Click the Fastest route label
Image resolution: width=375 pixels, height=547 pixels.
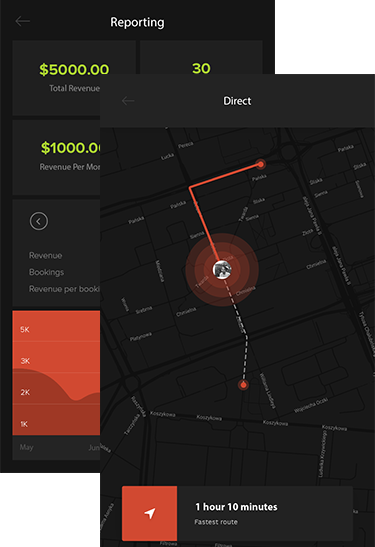216,522
